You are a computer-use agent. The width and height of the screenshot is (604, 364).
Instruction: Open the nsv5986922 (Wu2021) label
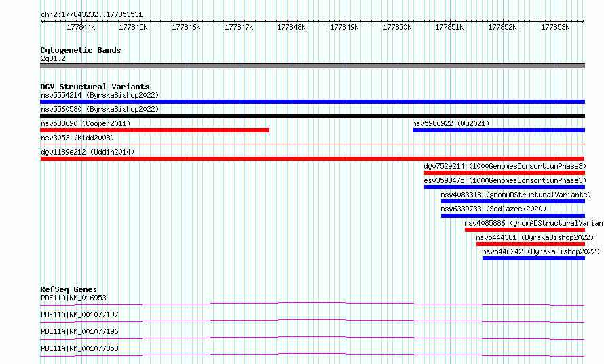pos(451,123)
